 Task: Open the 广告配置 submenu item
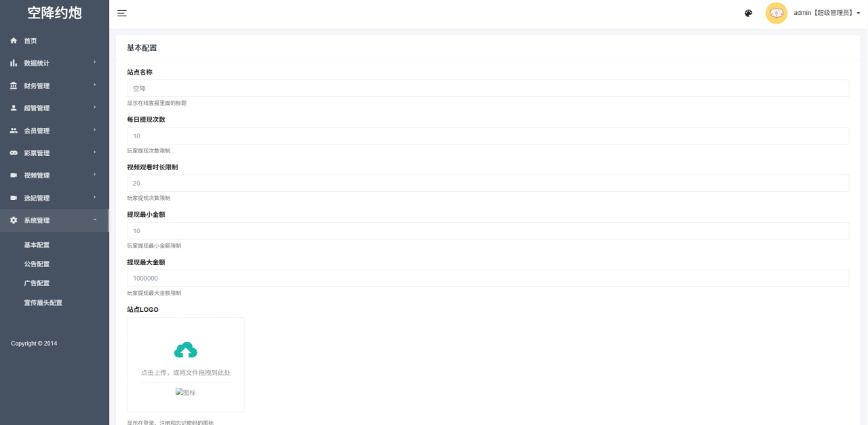(x=37, y=283)
